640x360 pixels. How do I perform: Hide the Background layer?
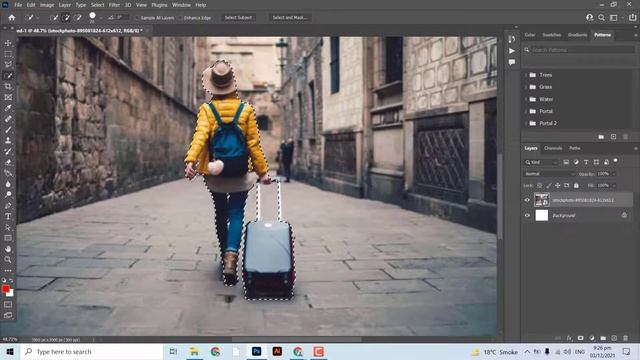point(527,215)
